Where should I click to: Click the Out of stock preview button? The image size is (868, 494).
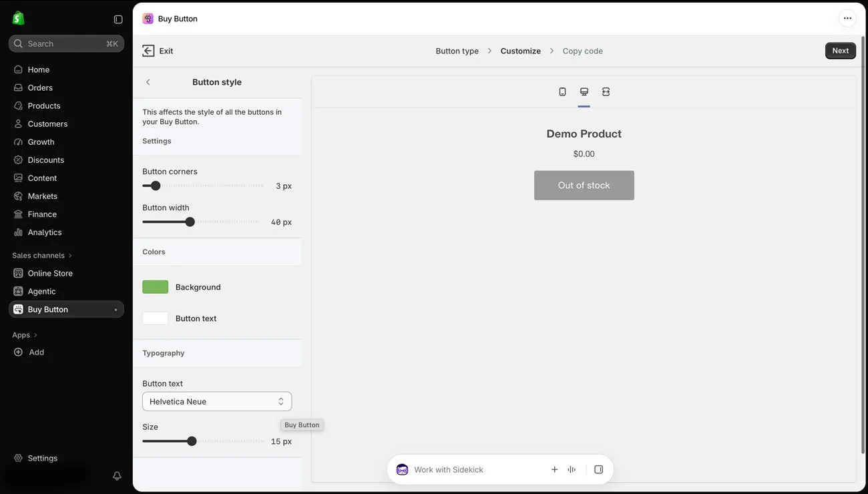click(x=584, y=186)
